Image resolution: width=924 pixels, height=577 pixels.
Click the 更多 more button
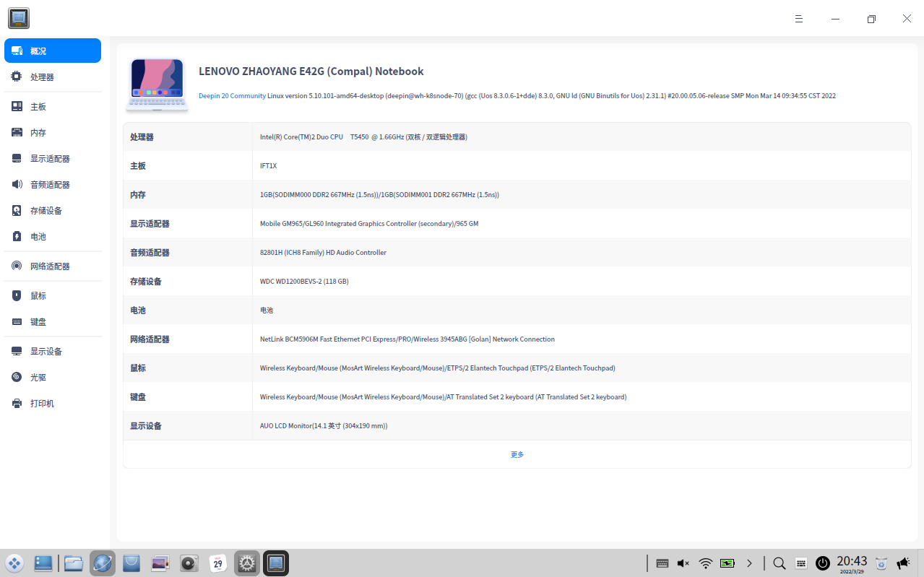click(517, 454)
